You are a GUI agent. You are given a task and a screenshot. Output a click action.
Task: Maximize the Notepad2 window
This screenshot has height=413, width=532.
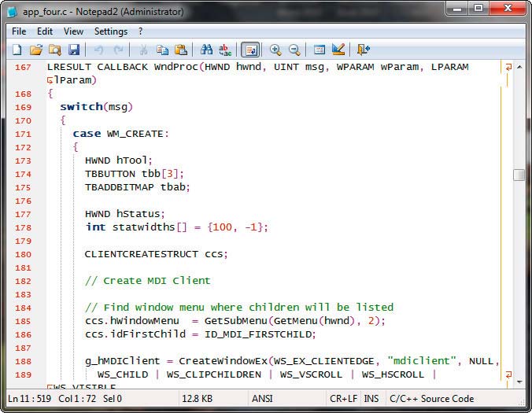(478, 9)
